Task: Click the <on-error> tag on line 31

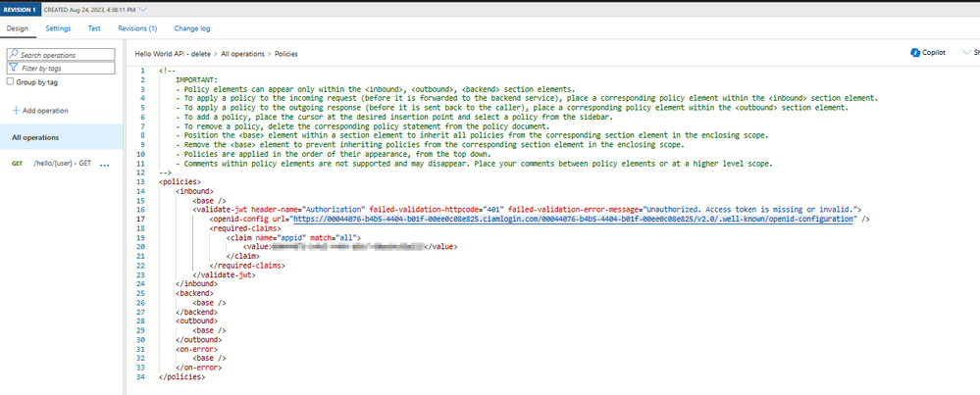Action: tap(197, 350)
